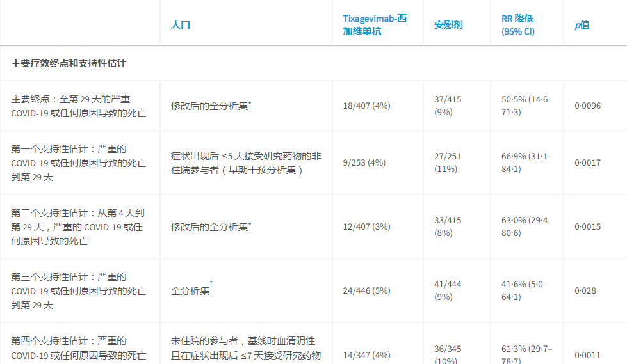Click the 主要疗效终点和支持性估计 section heading
The width and height of the screenshot is (627, 364).
click(69, 63)
